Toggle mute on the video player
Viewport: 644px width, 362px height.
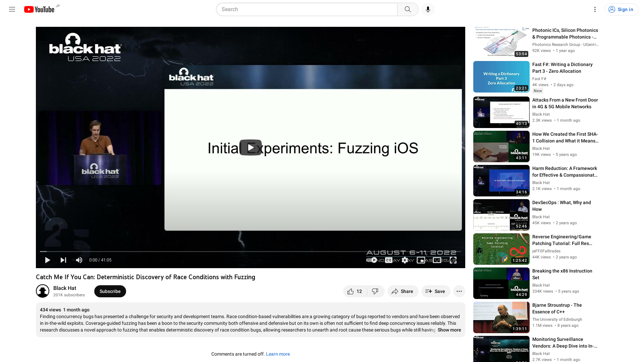click(79, 260)
